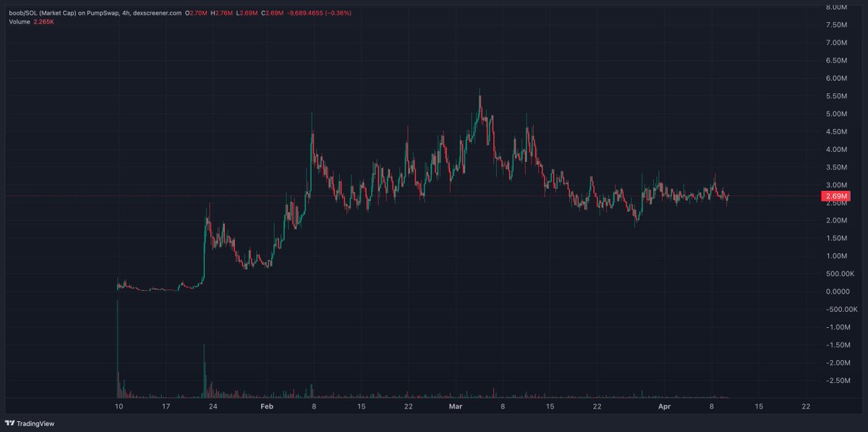Click the tallest peak candle near early March

click(x=480, y=98)
